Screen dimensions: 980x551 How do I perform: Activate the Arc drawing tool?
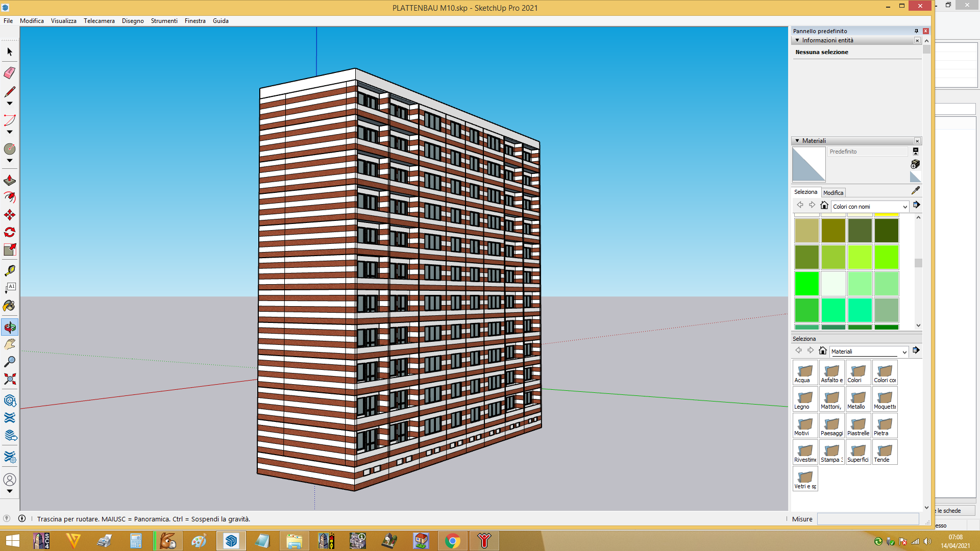(x=10, y=120)
